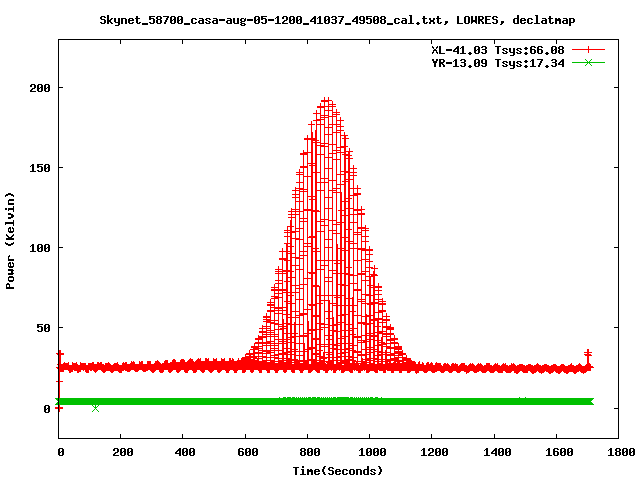This screenshot has width=640, height=480.
Task: Click x-axis tick label 1200
Action: pos(434,452)
